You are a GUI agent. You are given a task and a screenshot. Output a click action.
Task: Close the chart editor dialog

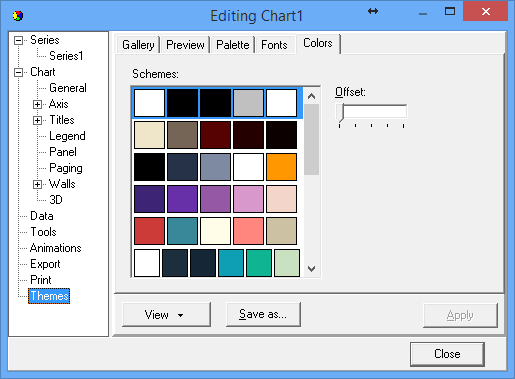(447, 354)
